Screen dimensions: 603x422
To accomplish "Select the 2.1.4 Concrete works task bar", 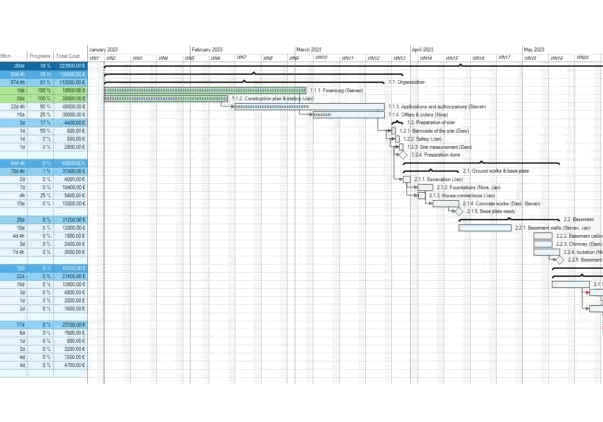I will (x=446, y=203).
